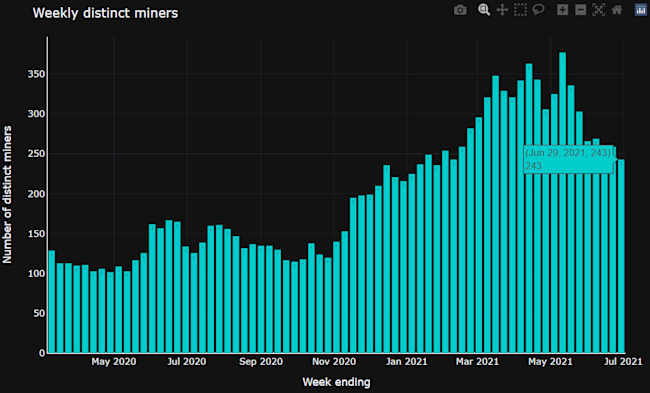Click the '50' y-axis tick label
Screen dimensions: 650x393
39,313
